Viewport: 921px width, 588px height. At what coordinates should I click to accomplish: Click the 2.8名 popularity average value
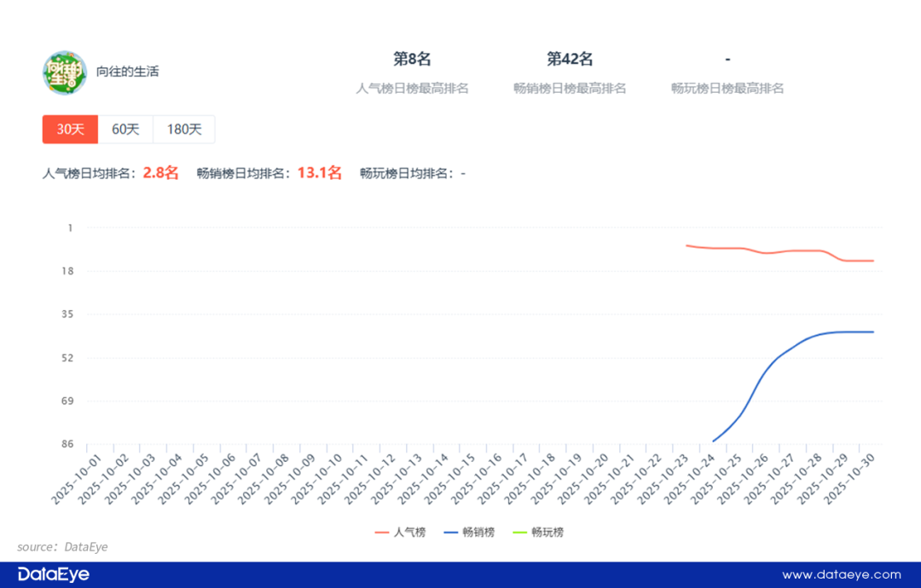pyautogui.click(x=160, y=173)
